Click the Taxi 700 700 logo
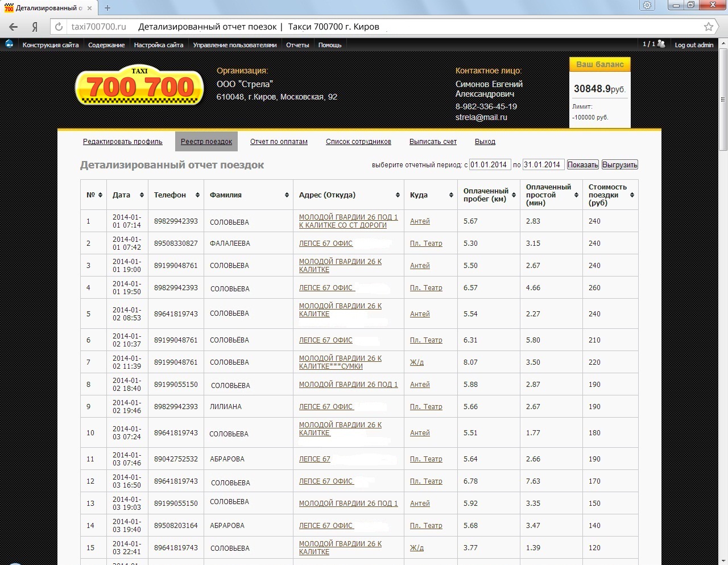This screenshot has width=728, height=565. tap(139, 86)
